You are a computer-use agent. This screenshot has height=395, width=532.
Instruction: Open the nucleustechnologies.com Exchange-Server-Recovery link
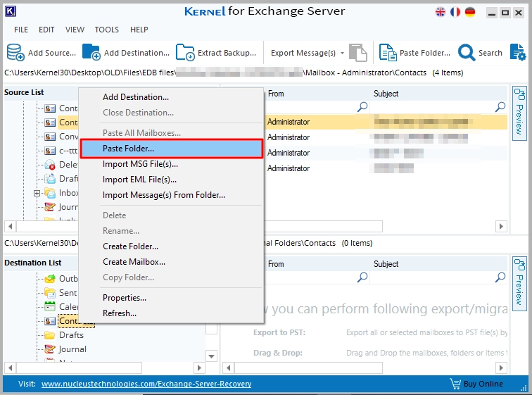point(146,384)
